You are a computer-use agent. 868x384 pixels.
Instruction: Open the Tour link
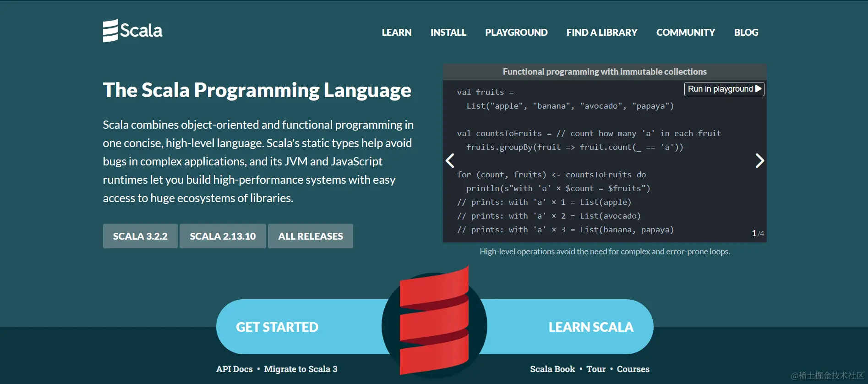pos(596,369)
